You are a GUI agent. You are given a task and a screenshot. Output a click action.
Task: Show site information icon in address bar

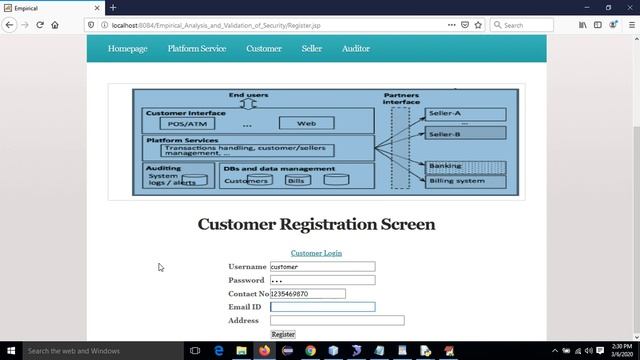[104, 25]
